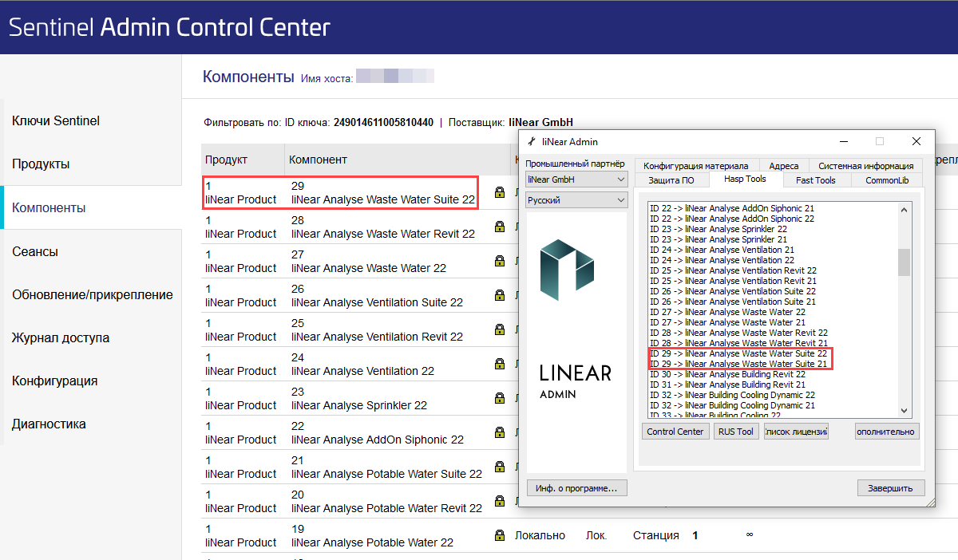Image resolution: width=958 pixels, height=560 pixels.
Task: Click the lock icon for Sprinkler 22 row
Action: [500, 398]
